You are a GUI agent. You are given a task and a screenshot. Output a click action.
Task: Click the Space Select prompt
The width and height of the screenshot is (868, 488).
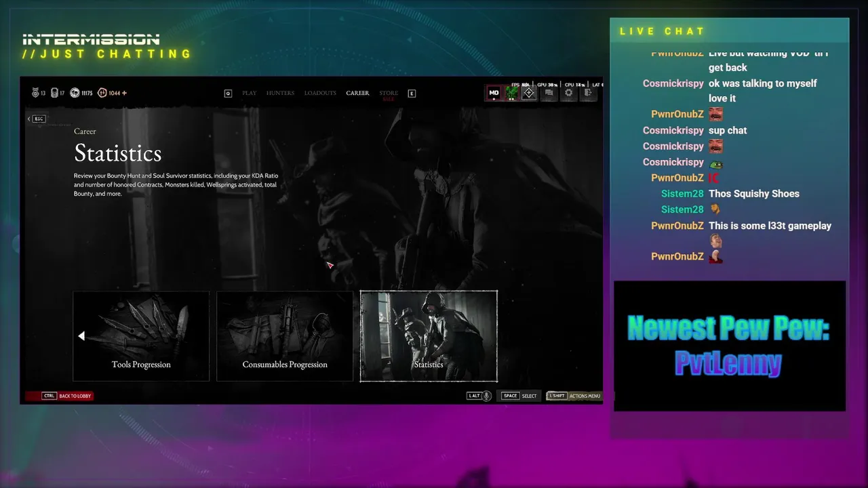coord(519,396)
